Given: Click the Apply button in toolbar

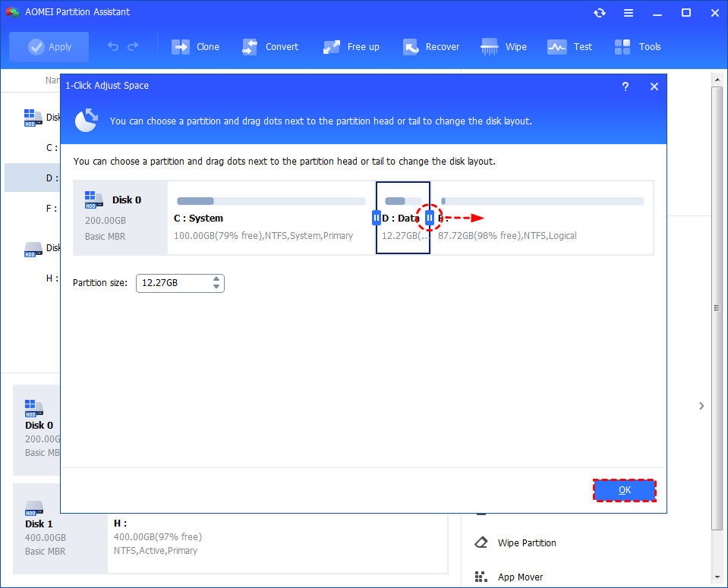Looking at the screenshot, I should coord(49,47).
